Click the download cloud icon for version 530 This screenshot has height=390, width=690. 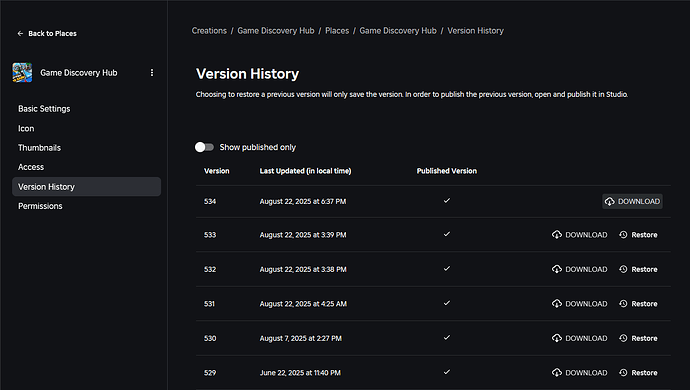coord(557,338)
